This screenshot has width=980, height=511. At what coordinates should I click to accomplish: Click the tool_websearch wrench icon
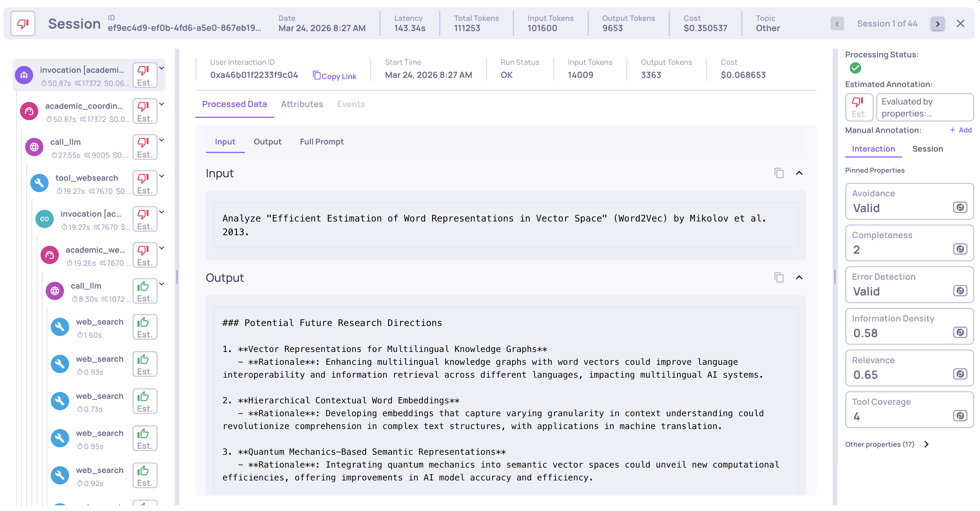(x=39, y=184)
